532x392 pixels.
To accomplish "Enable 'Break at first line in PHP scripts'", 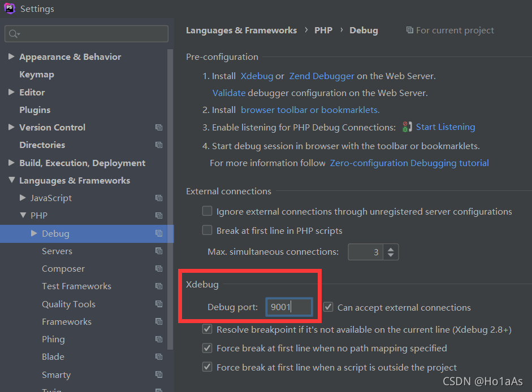I will tap(207, 230).
